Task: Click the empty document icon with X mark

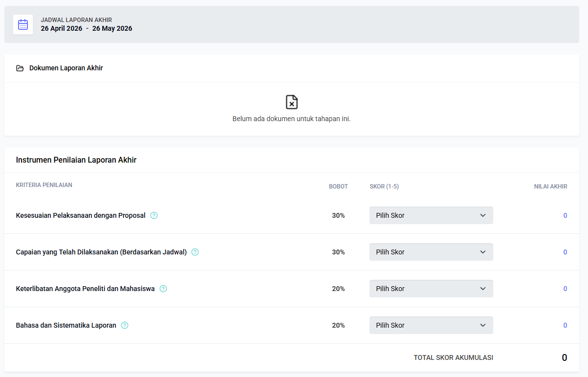Action: click(x=291, y=102)
